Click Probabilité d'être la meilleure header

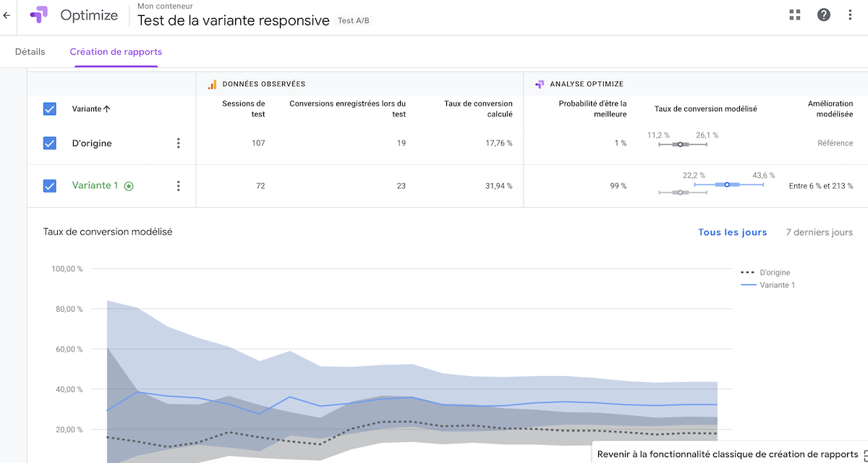pyautogui.click(x=593, y=109)
